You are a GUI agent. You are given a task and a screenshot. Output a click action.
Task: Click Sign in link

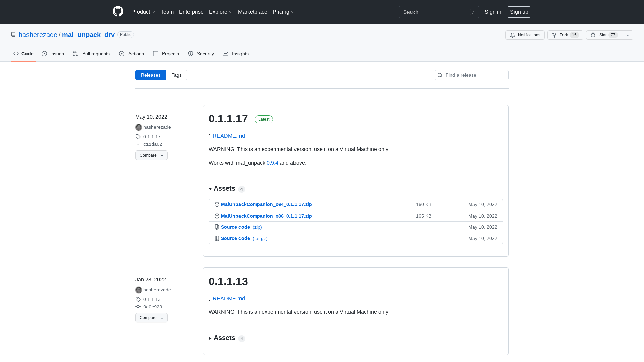493,12
